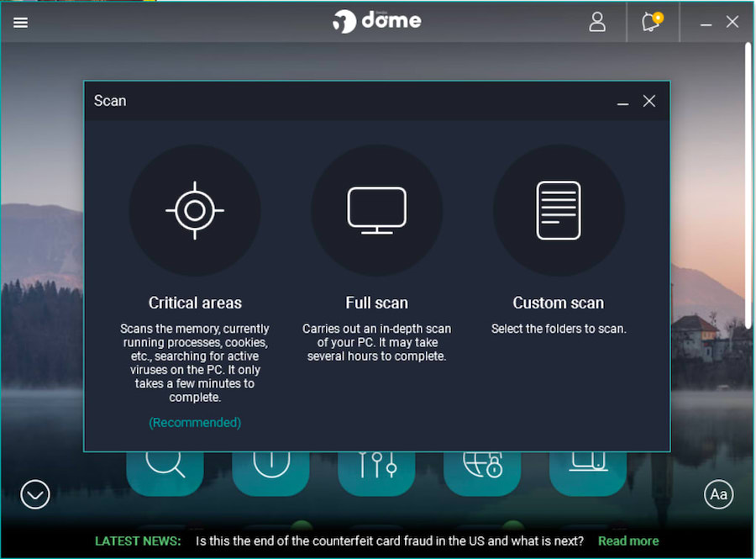Viewport: 756px width, 559px height.
Task: Click the Critical areas title
Action: coord(195,303)
